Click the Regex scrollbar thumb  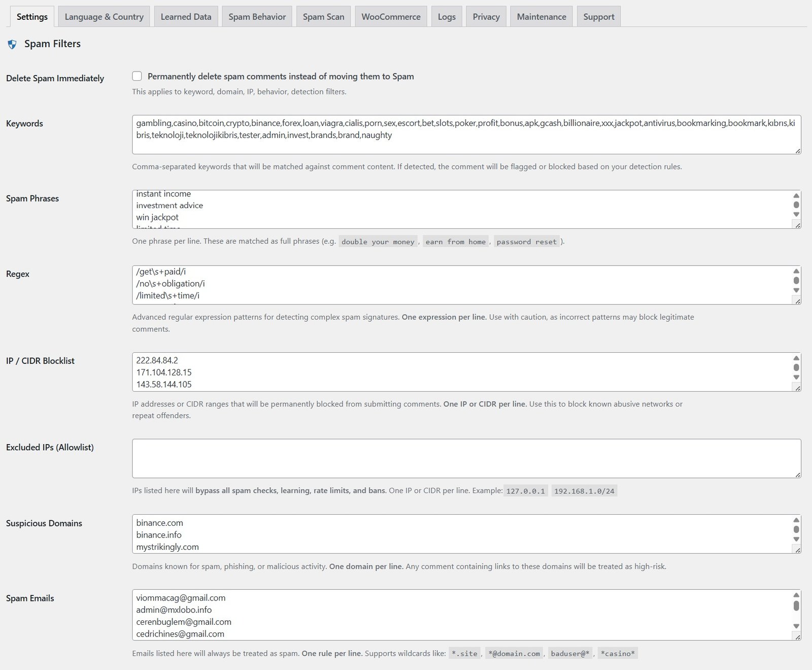(x=796, y=280)
